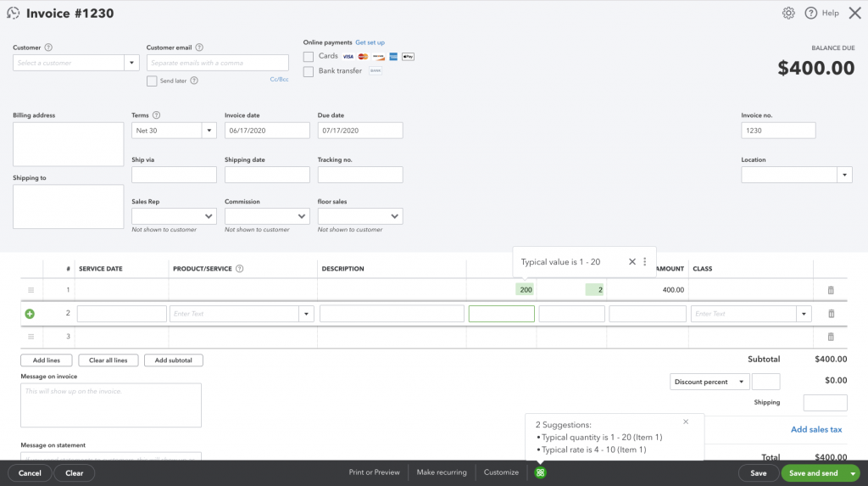868x486 pixels.
Task: Open the Commission dropdown
Action: [x=267, y=216]
